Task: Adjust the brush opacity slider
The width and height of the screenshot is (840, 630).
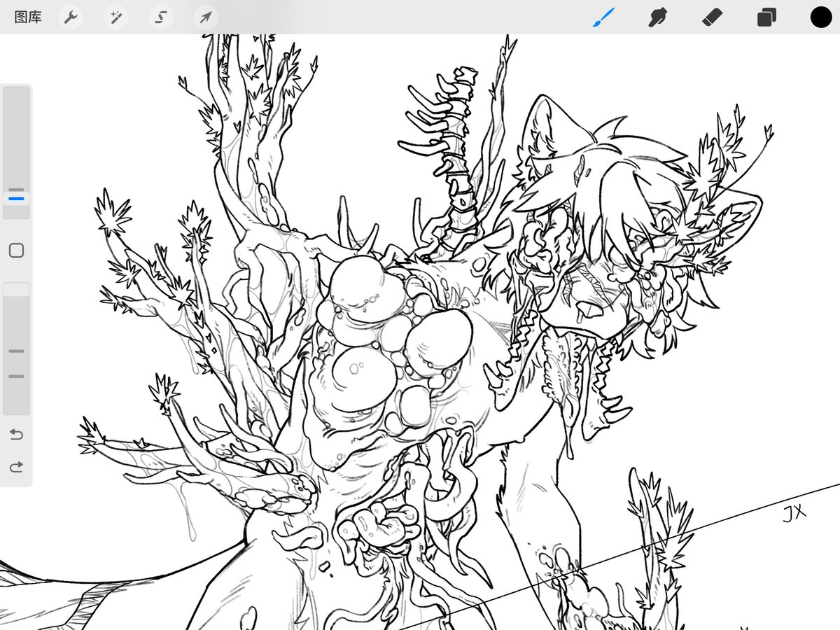Action: pyautogui.click(x=17, y=349)
